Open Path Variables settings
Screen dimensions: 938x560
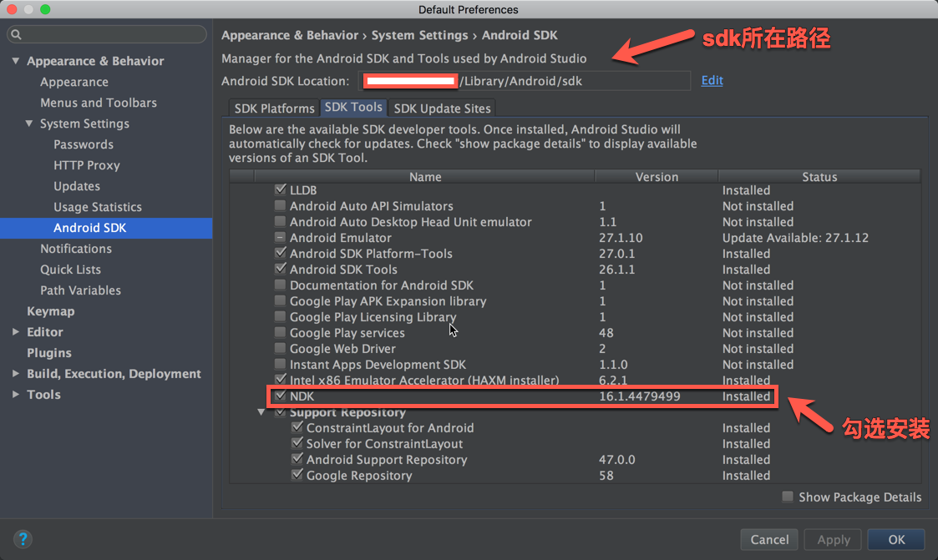[x=81, y=290]
